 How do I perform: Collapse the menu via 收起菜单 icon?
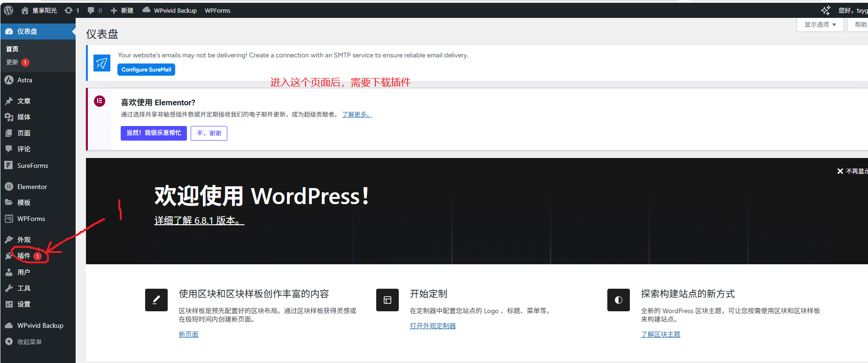9,342
